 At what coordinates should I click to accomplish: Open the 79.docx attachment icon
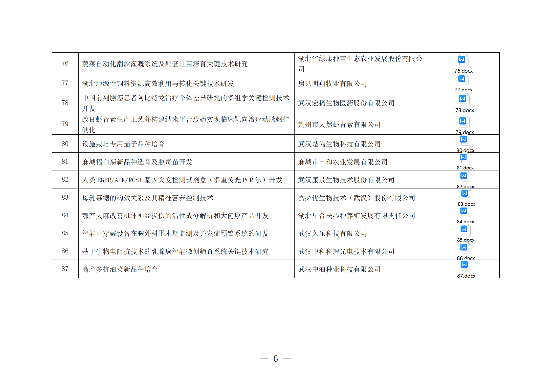click(464, 122)
